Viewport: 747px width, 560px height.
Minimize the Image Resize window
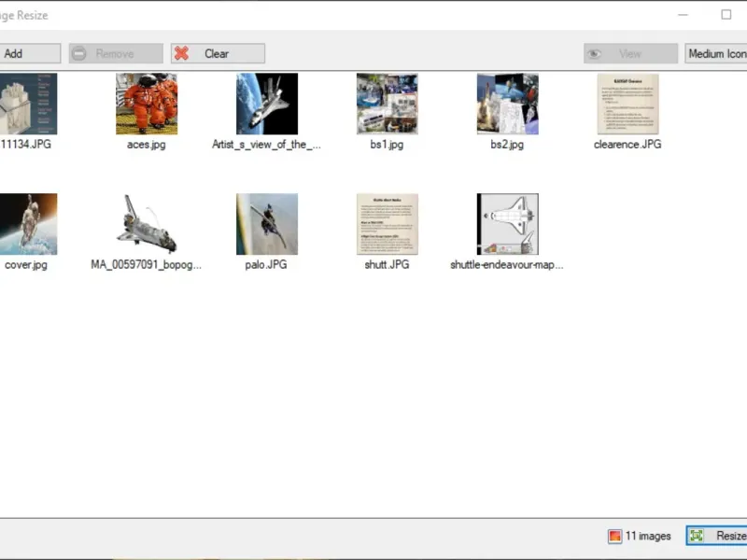683,15
